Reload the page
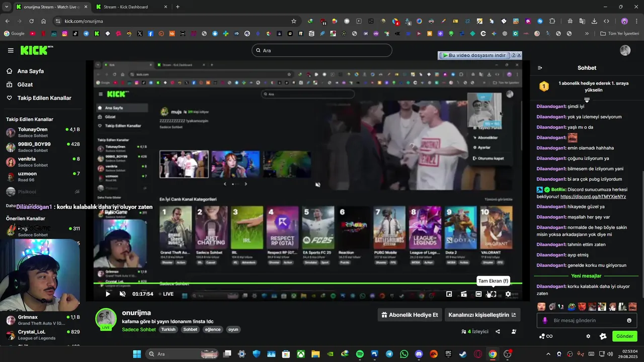Image resolution: width=644 pixels, height=362 pixels. click(31, 21)
